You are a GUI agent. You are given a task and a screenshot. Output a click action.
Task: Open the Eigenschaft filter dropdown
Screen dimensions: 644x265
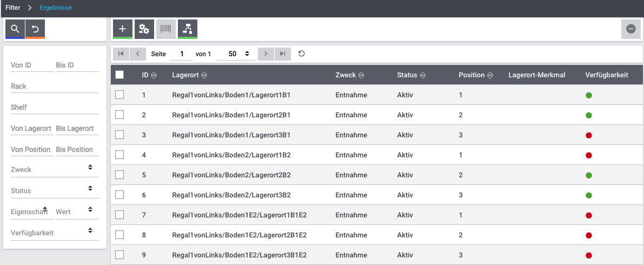tap(32, 211)
